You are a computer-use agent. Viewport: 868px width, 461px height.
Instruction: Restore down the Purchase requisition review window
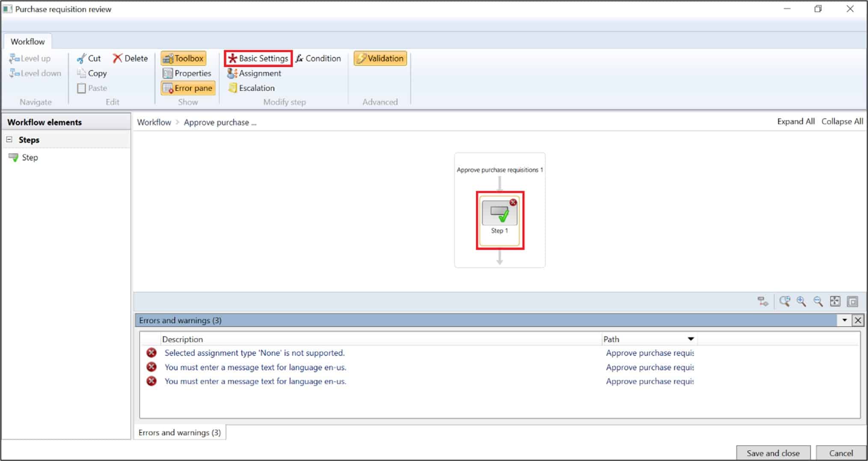click(x=818, y=9)
